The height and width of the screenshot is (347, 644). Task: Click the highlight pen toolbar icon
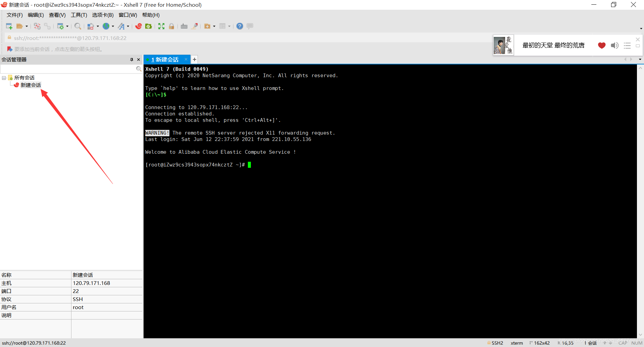(x=195, y=26)
